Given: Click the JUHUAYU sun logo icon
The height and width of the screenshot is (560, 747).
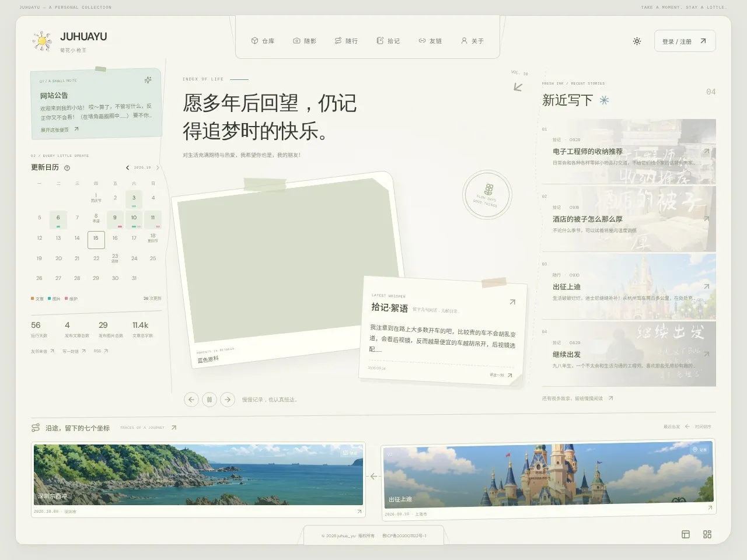Looking at the screenshot, I should (x=42, y=41).
